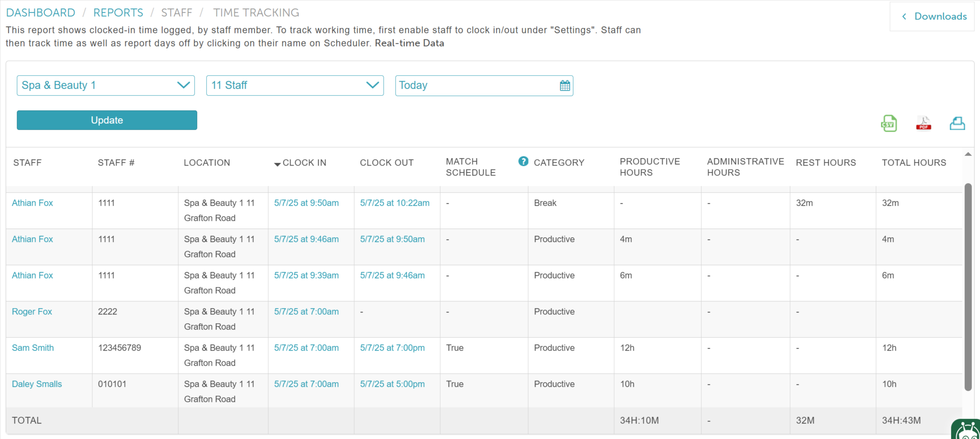Screen dimensions: 980x439
Task: Open the calendar date picker icon
Action: (564, 86)
